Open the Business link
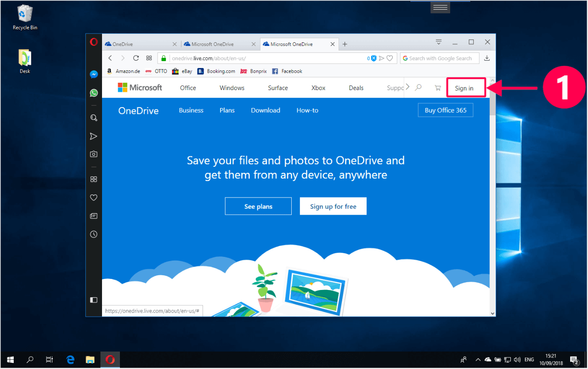 tap(191, 110)
